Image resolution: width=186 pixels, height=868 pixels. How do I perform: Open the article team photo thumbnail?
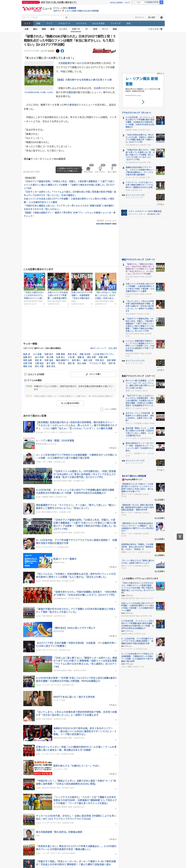click(x=39, y=76)
